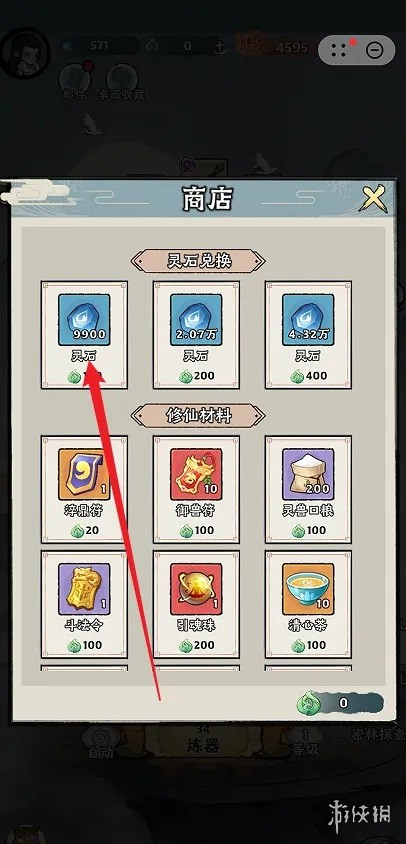The image size is (406, 844).
Task: Select the 9900 灵石 spirit stone pack
Action: (84, 334)
